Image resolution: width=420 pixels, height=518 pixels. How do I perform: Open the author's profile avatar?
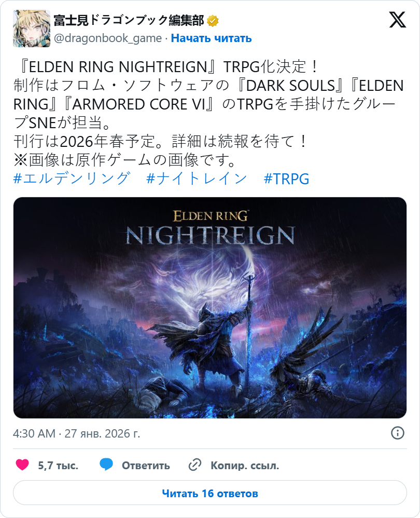tap(32, 29)
